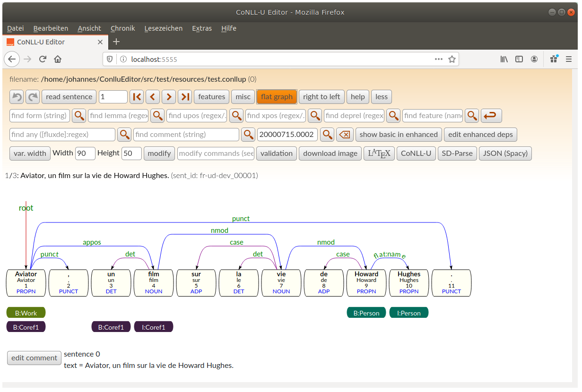582x392 pixels.
Task: Bookmark this page star icon
Action: [452, 59]
